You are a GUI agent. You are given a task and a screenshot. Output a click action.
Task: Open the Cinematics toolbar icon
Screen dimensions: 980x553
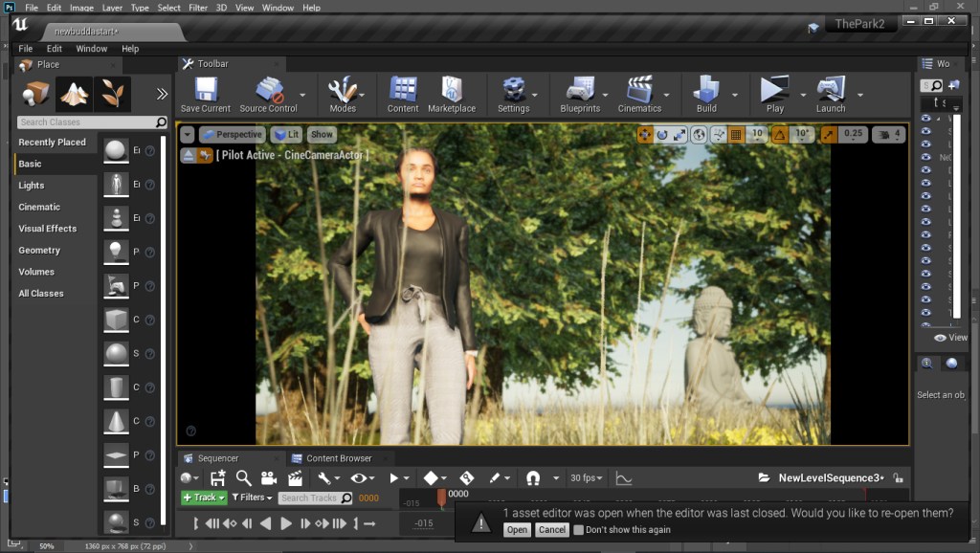click(x=639, y=91)
